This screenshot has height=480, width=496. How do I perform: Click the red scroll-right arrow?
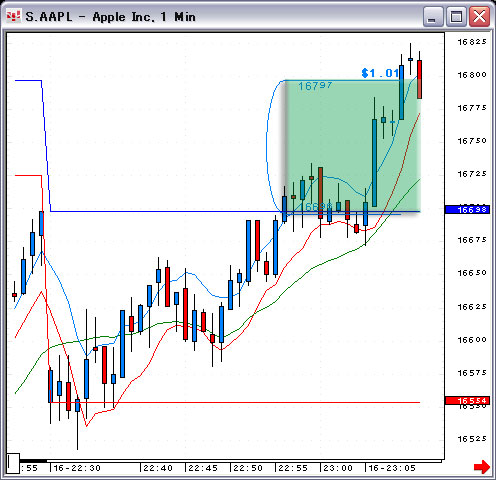[482, 467]
